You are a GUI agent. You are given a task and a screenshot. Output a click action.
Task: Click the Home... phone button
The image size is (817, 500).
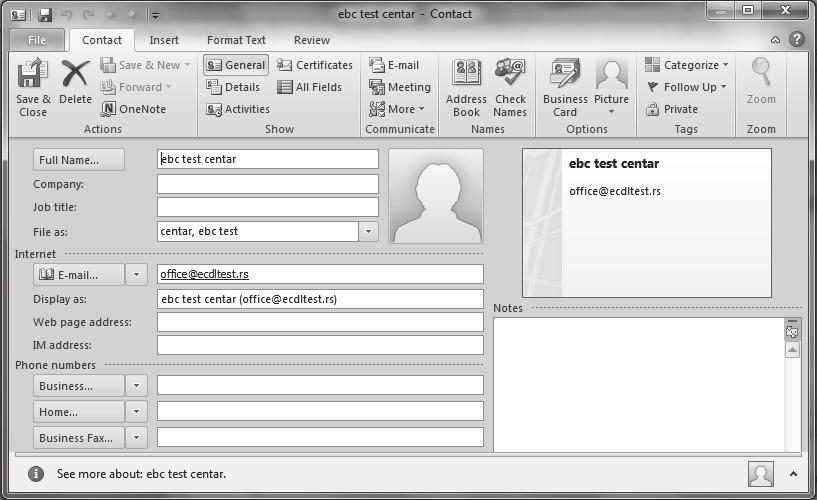pos(79,411)
